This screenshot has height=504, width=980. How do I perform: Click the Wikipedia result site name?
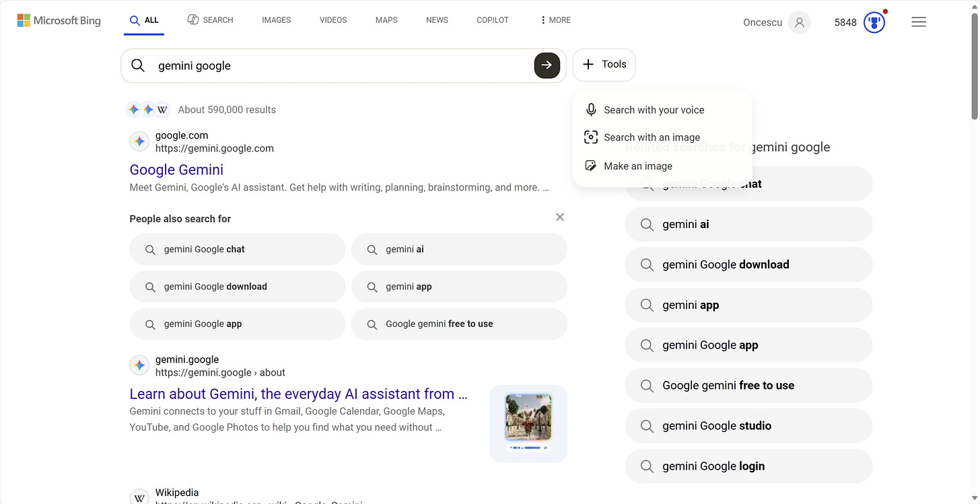pyautogui.click(x=177, y=493)
